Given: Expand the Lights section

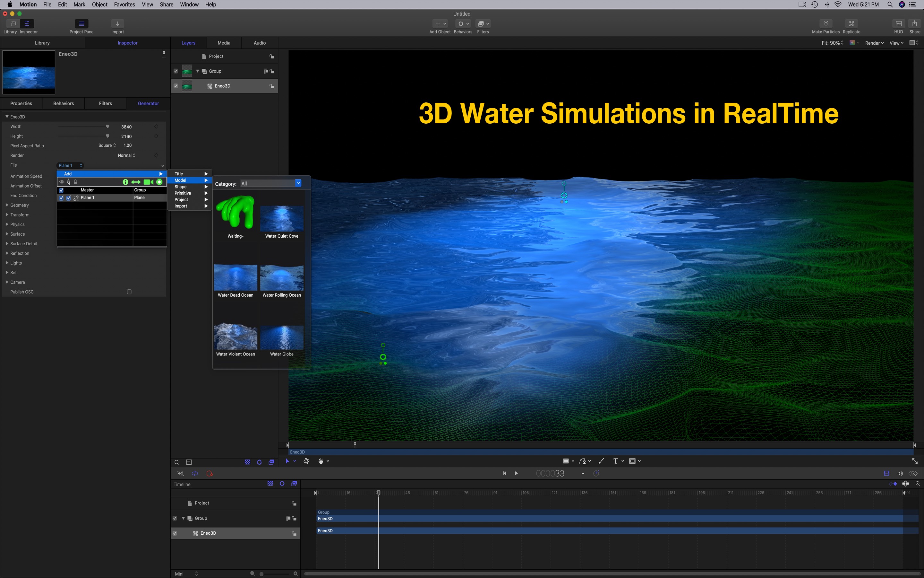Looking at the screenshot, I should pos(7,263).
